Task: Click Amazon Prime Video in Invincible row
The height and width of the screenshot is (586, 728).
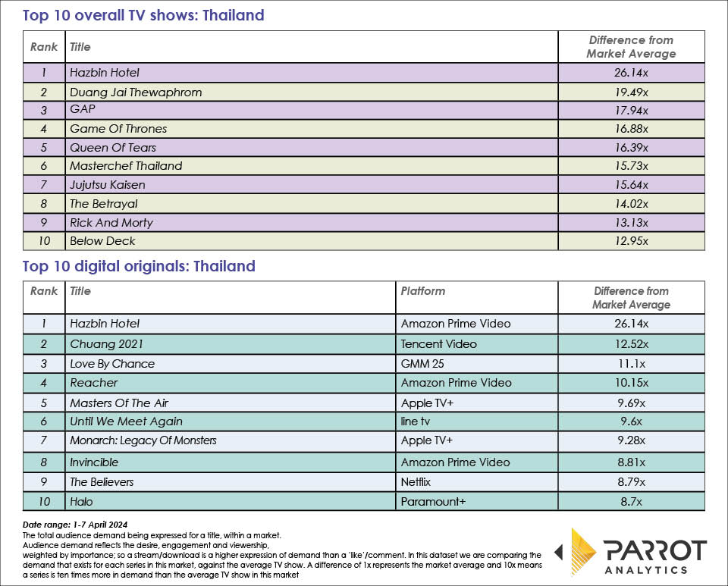Action: tap(477, 462)
